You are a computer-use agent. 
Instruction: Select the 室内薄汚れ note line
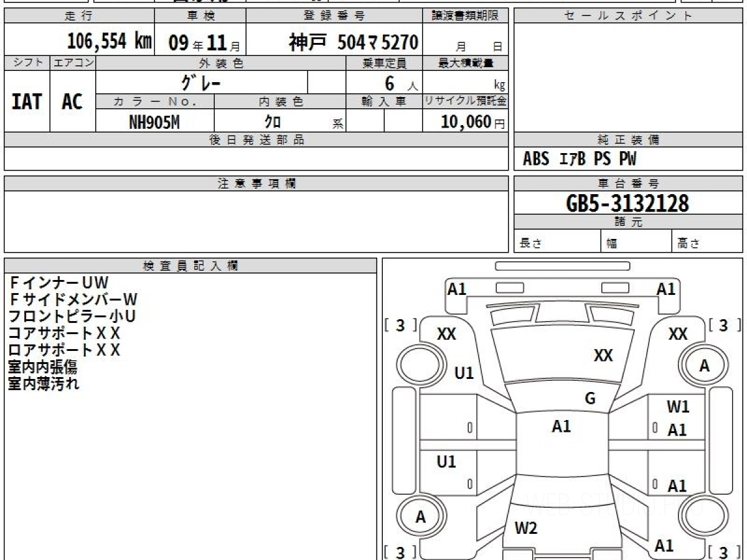(44, 384)
